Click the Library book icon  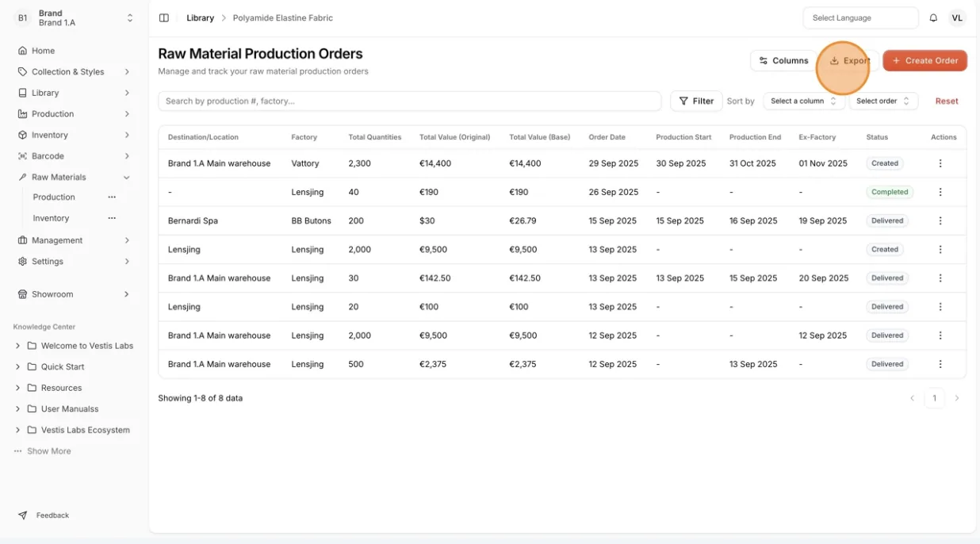pyautogui.click(x=22, y=93)
